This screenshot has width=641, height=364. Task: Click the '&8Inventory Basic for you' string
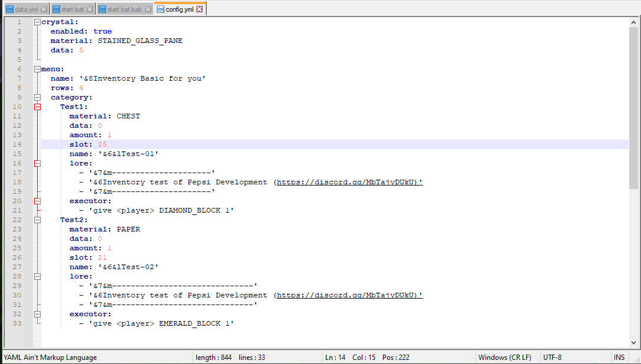pyautogui.click(x=142, y=78)
